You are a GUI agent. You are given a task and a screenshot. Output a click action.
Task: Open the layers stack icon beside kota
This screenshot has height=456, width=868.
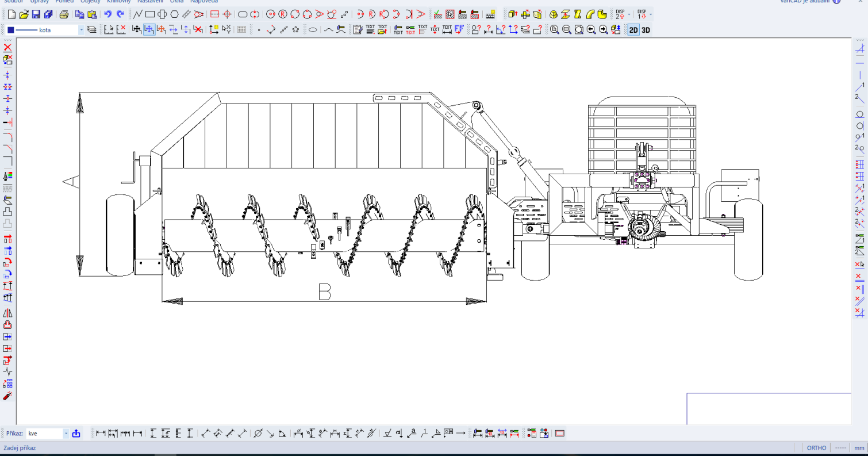click(91, 30)
